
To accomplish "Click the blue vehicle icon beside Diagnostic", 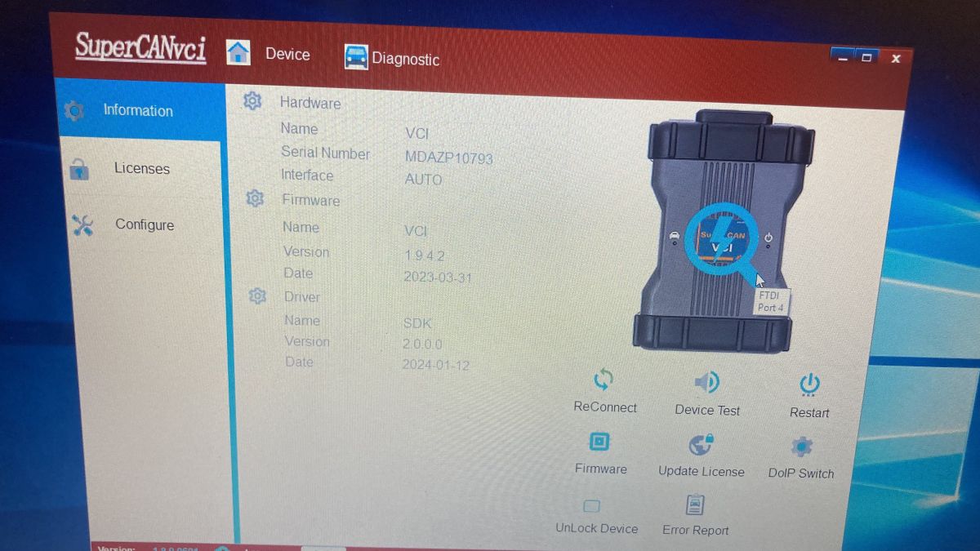I will (x=355, y=57).
